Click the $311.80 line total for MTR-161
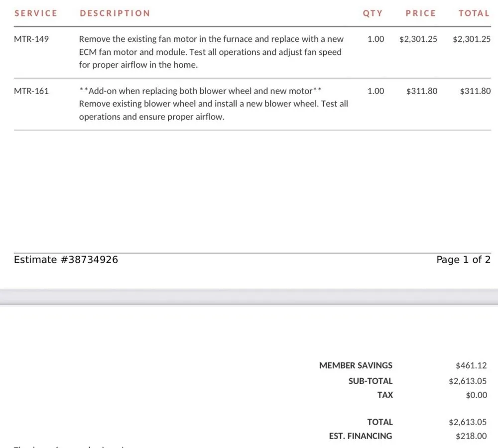Image resolution: width=498 pixels, height=448 pixels. pyautogui.click(x=475, y=91)
